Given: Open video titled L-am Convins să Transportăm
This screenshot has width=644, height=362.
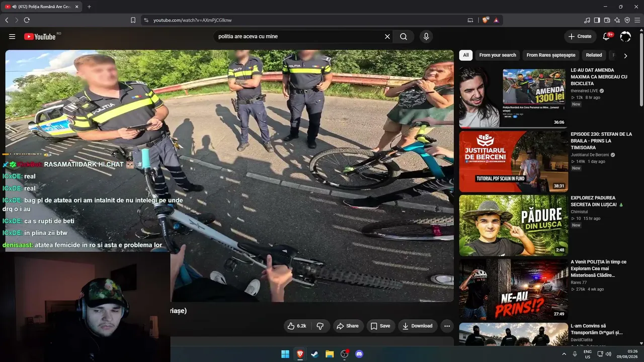Looking at the screenshot, I should click(x=597, y=329).
